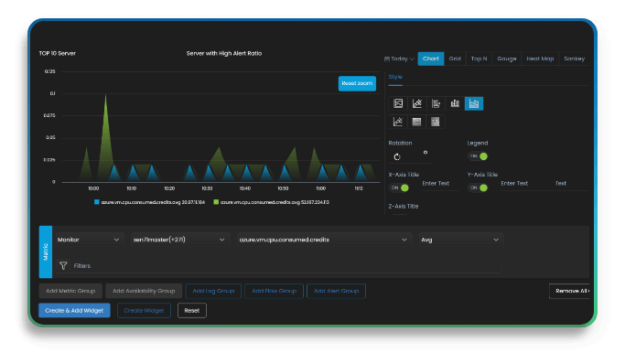This screenshot has width=625, height=364.
Task: Choose the first chart icon in second row
Action: pyautogui.click(x=398, y=122)
